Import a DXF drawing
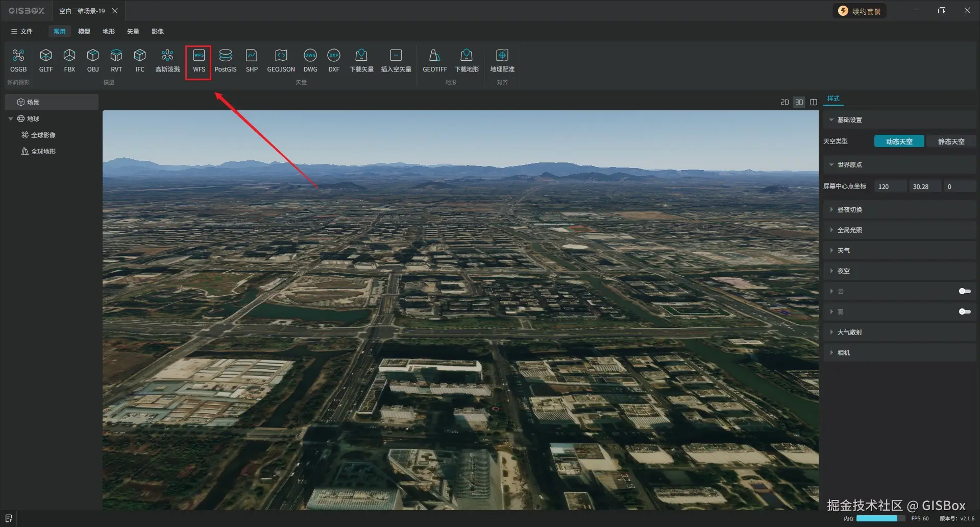This screenshot has height=527, width=980. pos(334,61)
